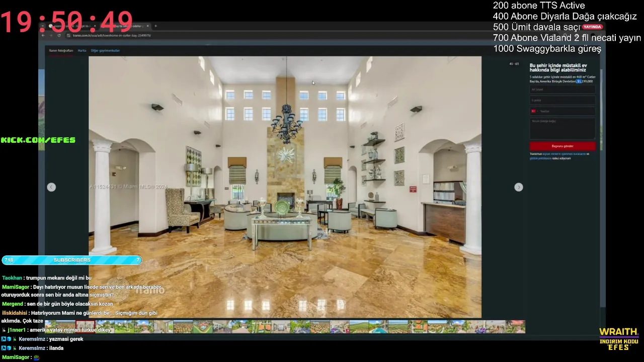The width and height of the screenshot is (644, 362).
Task: Click the 19:50:49 stream timer
Action: coord(66,23)
